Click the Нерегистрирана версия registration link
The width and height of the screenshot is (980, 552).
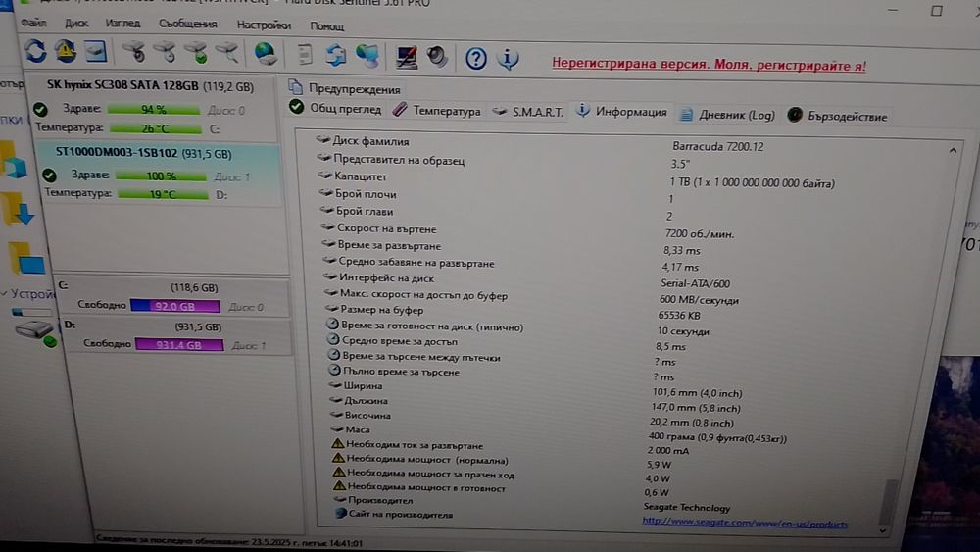click(x=709, y=64)
